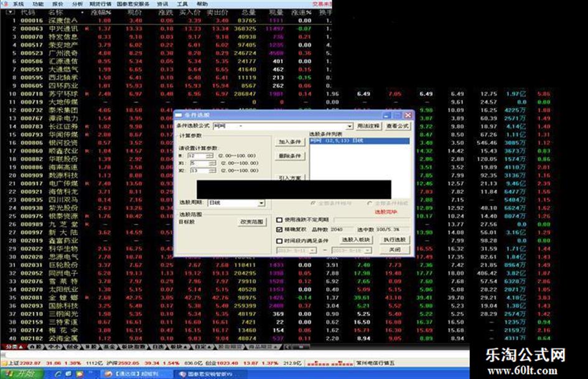Open the 国泰君安服务 menu
588x379 pixels.
click(x=133, y=4)
